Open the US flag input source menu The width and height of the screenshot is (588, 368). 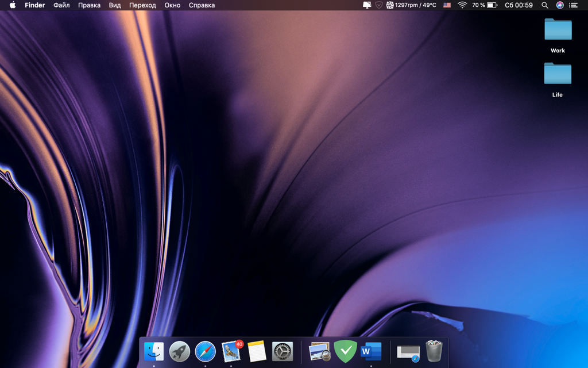point(447,5)
